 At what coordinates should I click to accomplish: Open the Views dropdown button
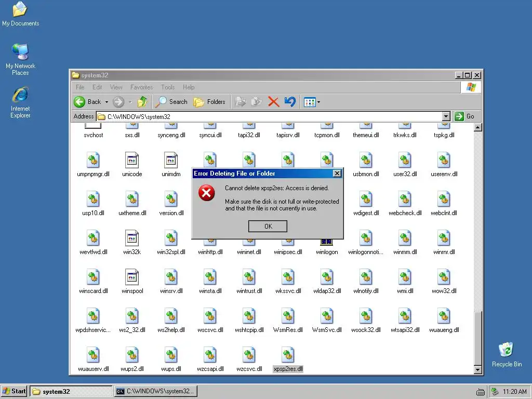(x=312, y=102)
